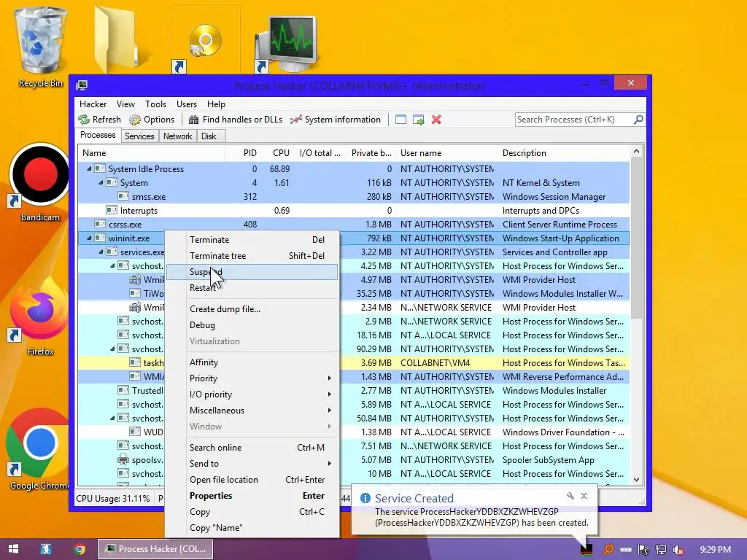Open the Firefox desktop shortcut
Viewport: 747px width, 560px height.
(x=41, y=316)
